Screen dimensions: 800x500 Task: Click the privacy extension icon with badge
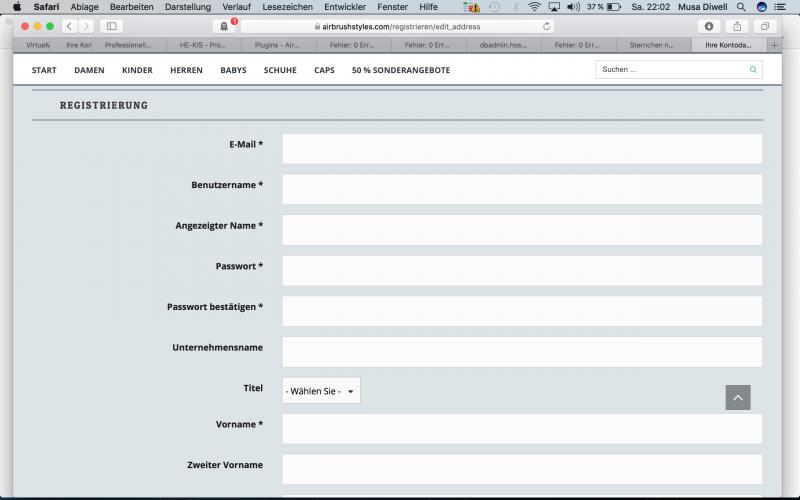224,26
